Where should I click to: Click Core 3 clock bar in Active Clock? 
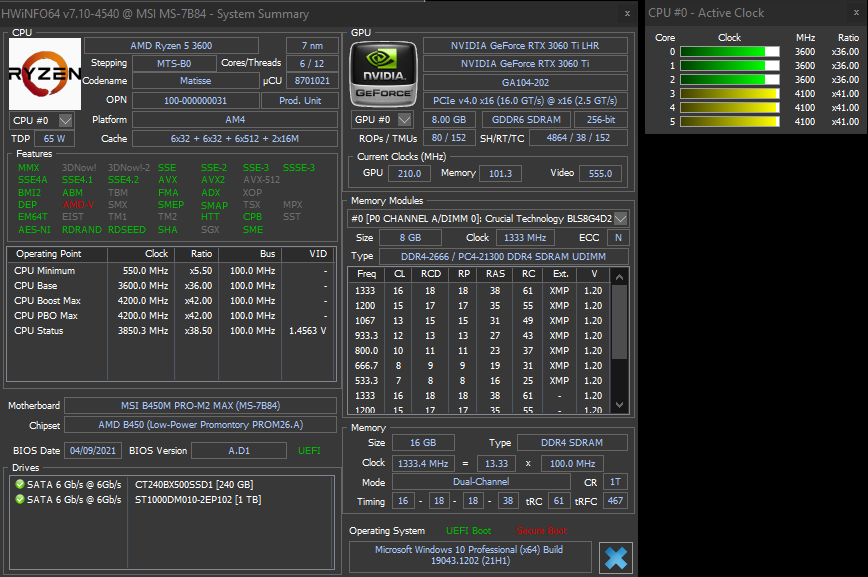(730, 94)
